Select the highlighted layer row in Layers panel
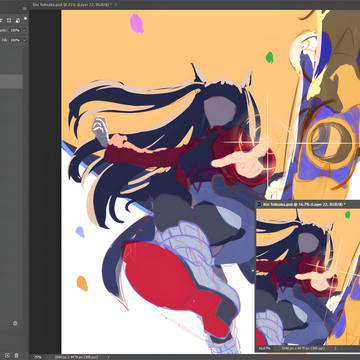Image resolution: width=360 pixels, height=360 pixels. [x=11, y=82]
